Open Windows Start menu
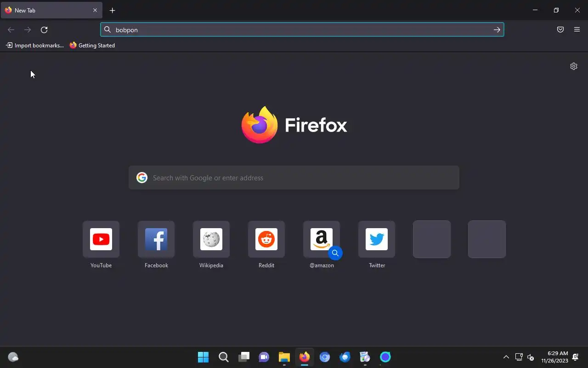This screenshot has width=588, height=368. pos(203,357)
